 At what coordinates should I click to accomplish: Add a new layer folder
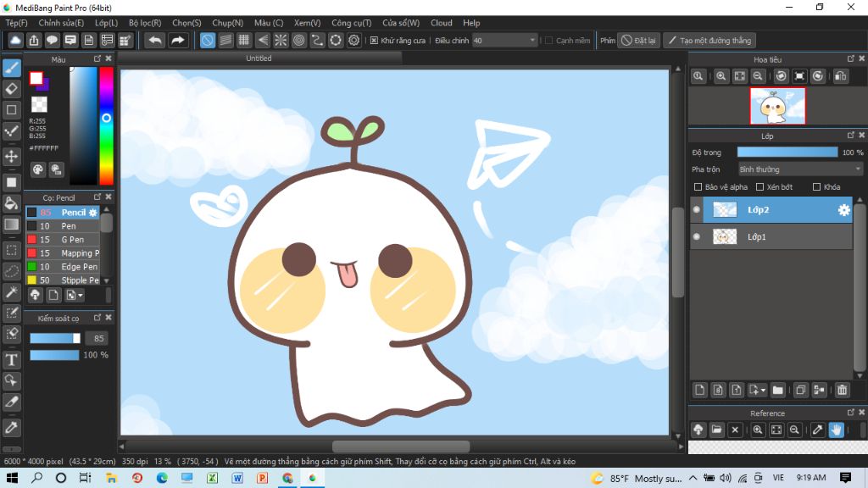coord(778,390)
